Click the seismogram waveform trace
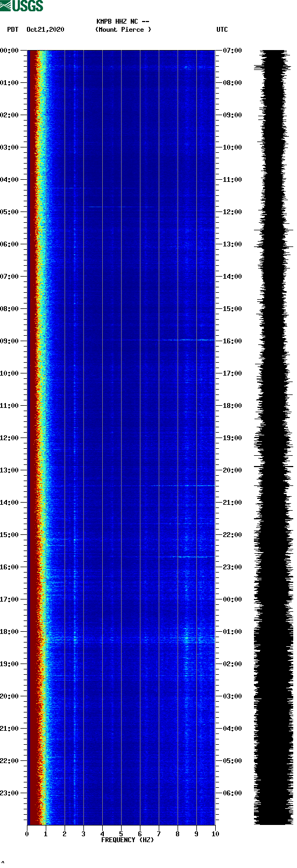 [274, 437]
